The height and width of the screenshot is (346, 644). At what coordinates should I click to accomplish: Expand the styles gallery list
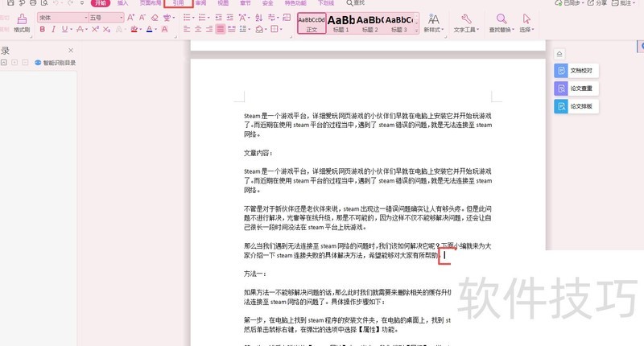[x=416, y=31]
